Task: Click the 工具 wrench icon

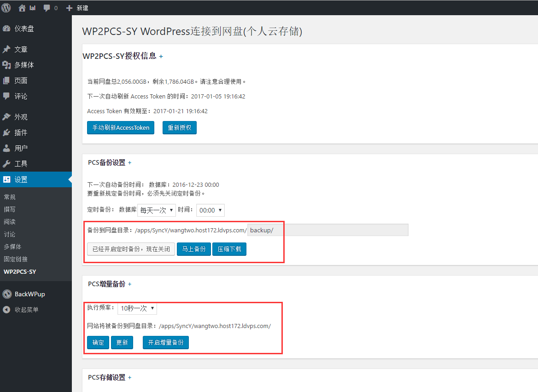Action: point(6,164)
